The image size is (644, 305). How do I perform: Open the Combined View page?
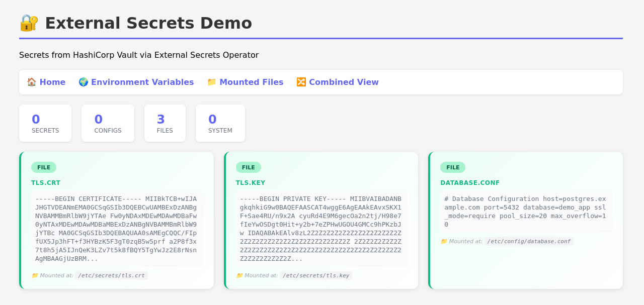tap(344, 82)
